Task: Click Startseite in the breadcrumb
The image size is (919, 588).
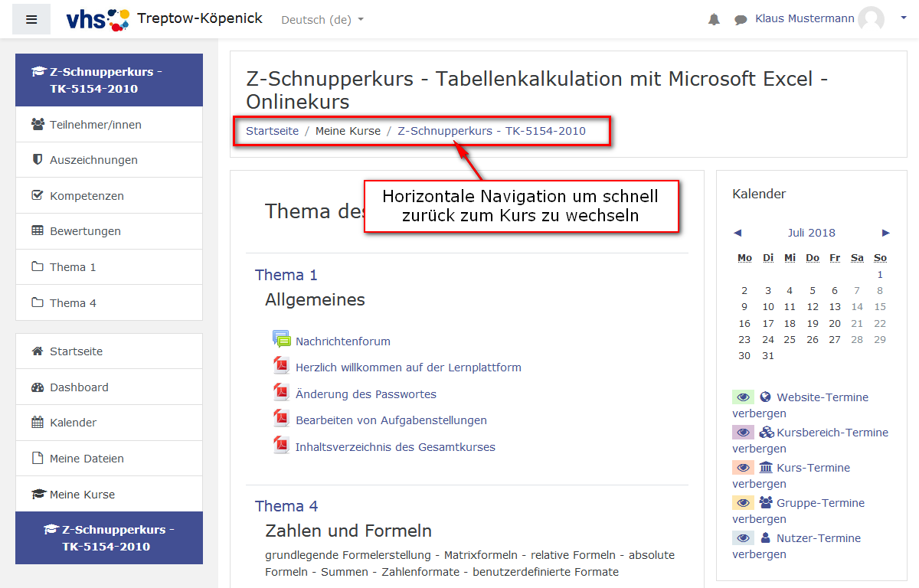Action: coord(272,131)
